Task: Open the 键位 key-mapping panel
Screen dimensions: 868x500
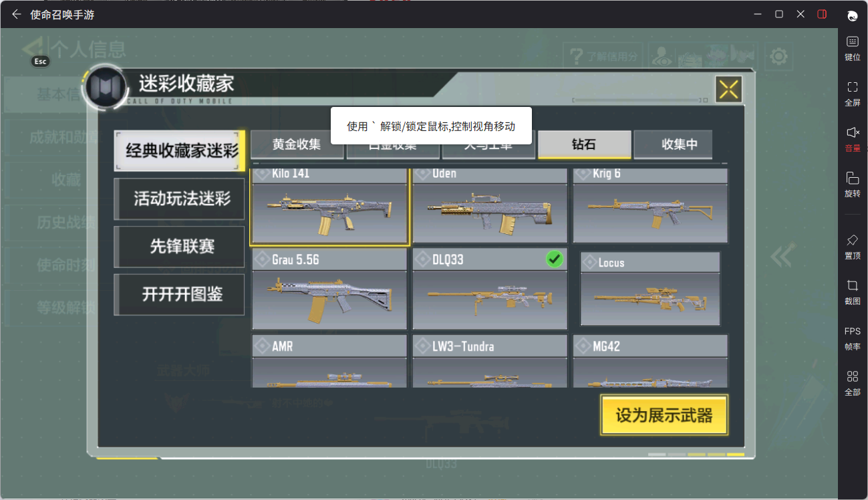Action: [853, 48]
